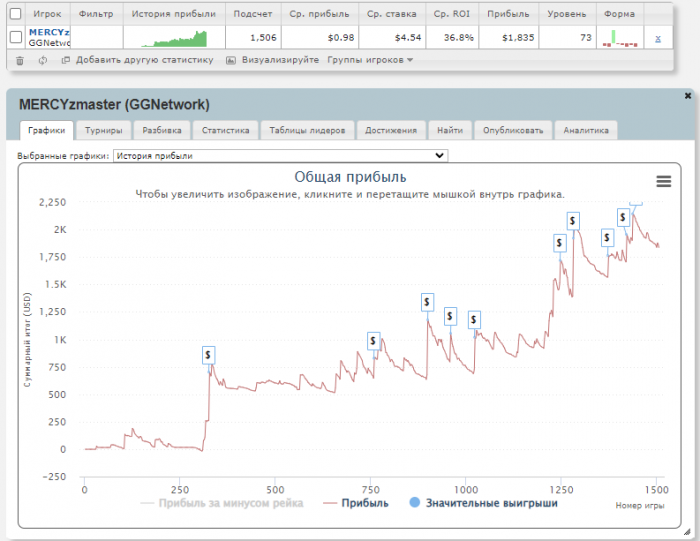Viewport: 700px width, 541px height.
Task: Click $ win marker near game 760
Action: coord(373,341)
